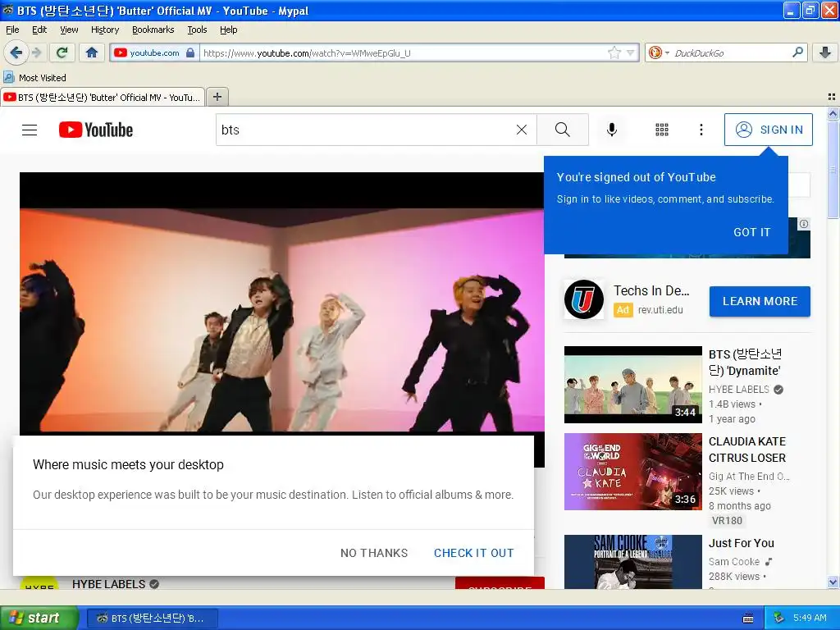The width and height of the screenshot is (840, 630).
Task: Open the browser home page icon
Action: [92, 52]
